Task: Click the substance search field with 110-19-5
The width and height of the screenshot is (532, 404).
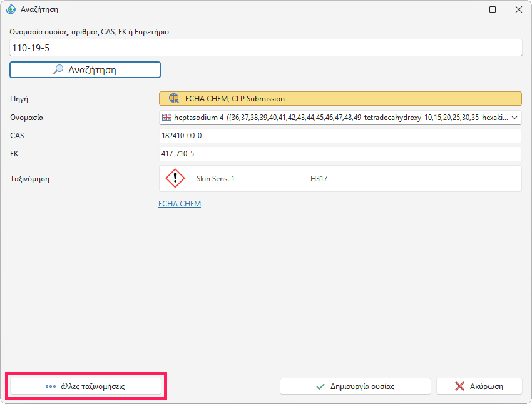Action: tap(265, 48)
